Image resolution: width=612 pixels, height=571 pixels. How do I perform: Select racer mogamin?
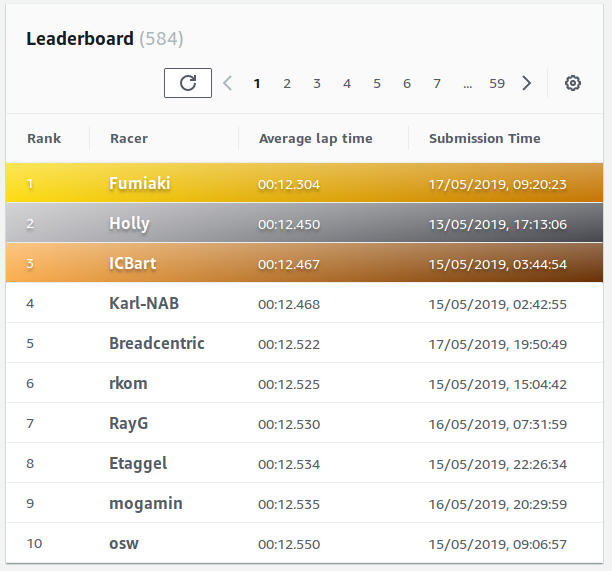[x=146, y=504]
